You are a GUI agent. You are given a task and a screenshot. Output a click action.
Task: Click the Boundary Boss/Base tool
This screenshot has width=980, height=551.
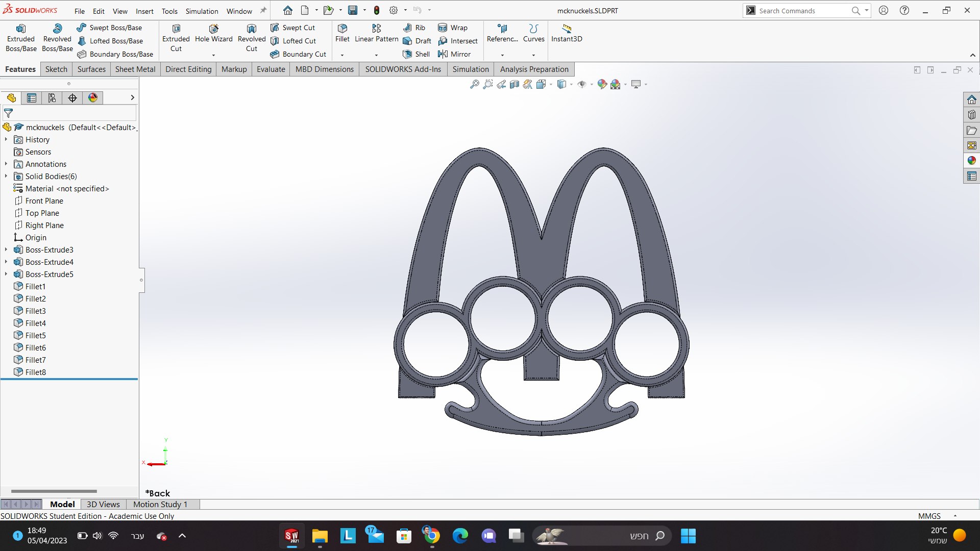pos(115,54)
